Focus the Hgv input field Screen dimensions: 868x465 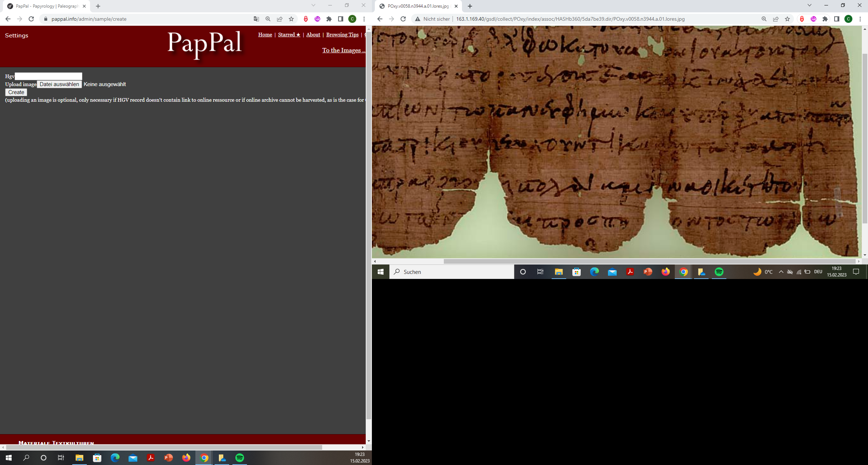(x=48, y=76)
